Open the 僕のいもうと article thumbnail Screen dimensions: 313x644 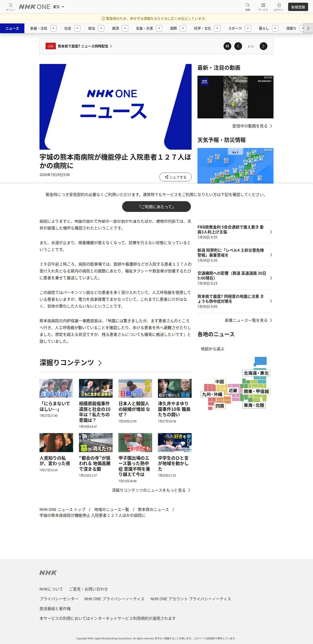[x=56, y=388]
